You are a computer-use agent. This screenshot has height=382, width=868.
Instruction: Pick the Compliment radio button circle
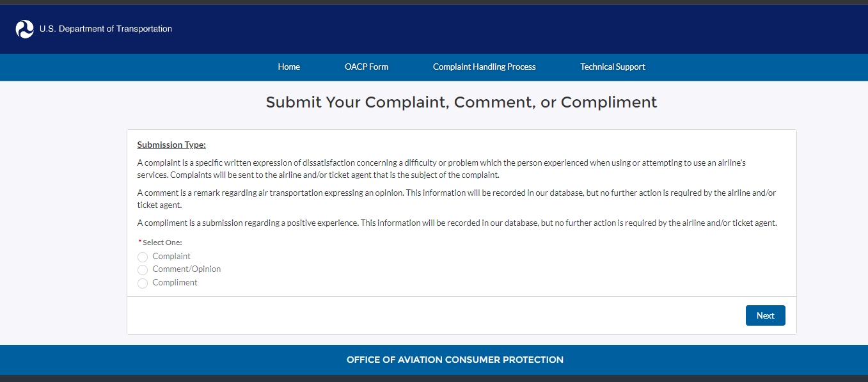coord(143,283)
